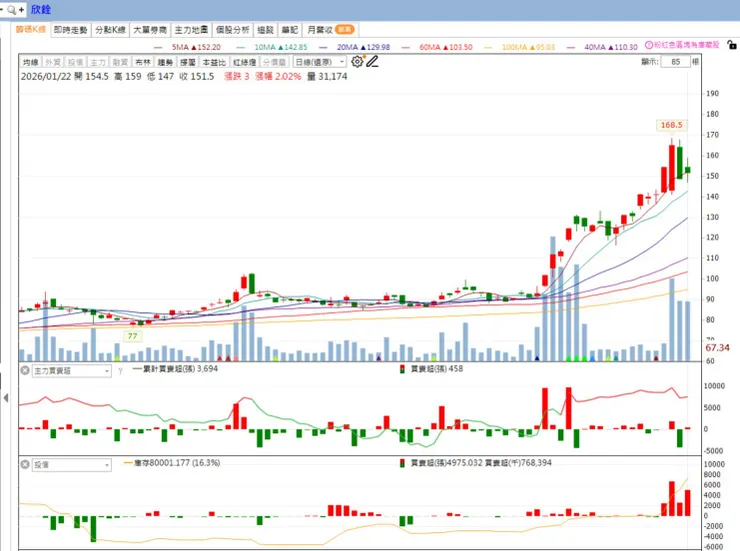Toggle the 外資 overlay button

[53, 62]
